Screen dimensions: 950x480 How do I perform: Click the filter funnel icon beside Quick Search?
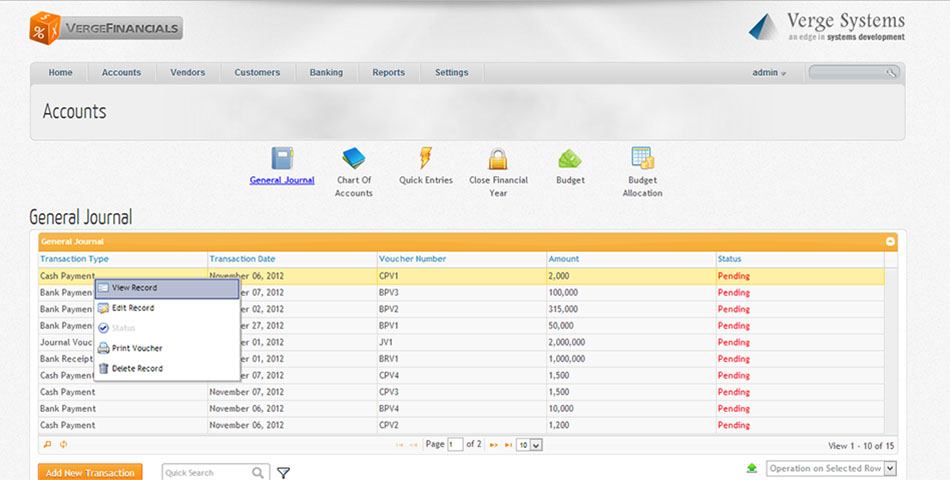coord(283,473)
